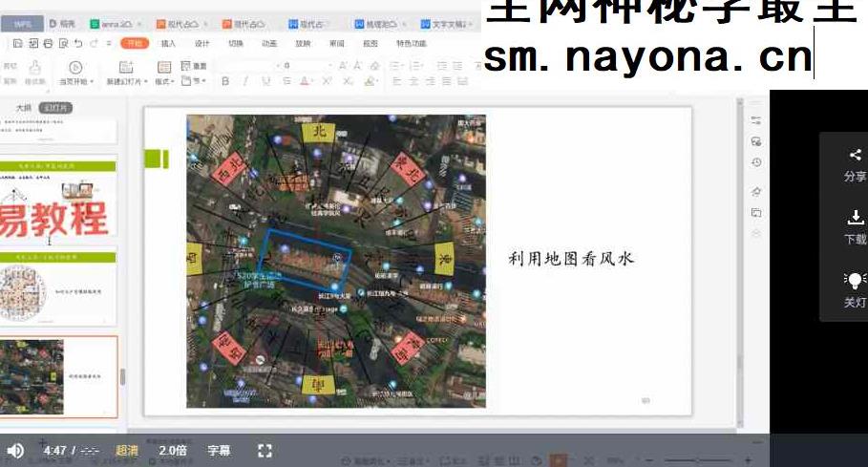Screen dimensions: 868x467
Task: Switch to the 稻壳 document tab
Action: 62,24
